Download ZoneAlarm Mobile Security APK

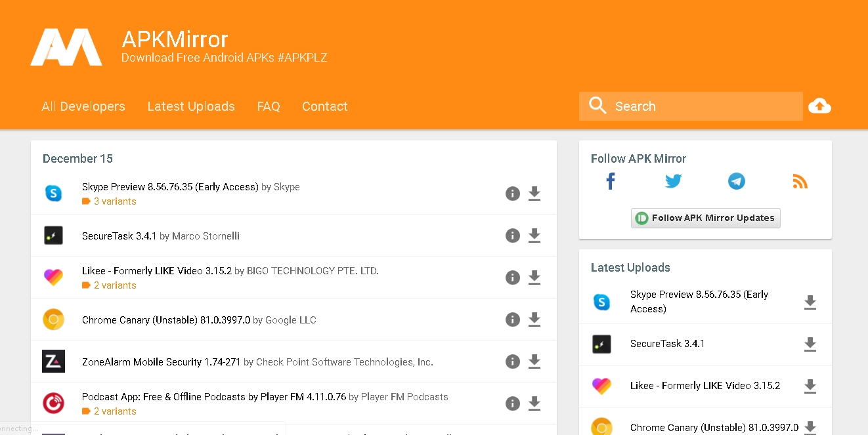(x=534, y=362)
